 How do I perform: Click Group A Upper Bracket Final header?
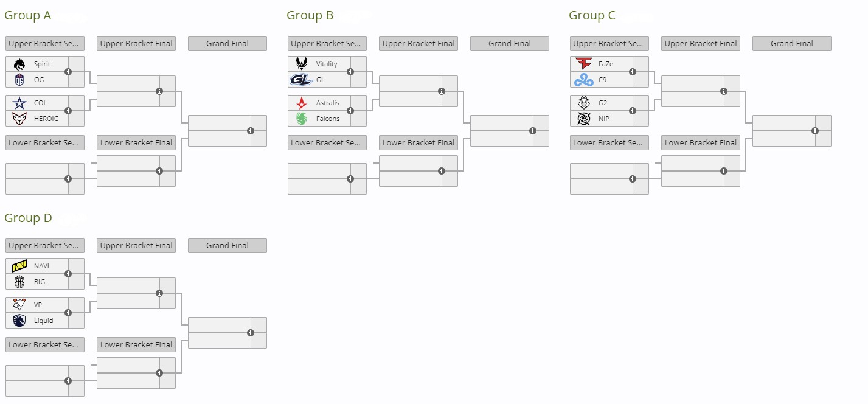click(136, 44)
